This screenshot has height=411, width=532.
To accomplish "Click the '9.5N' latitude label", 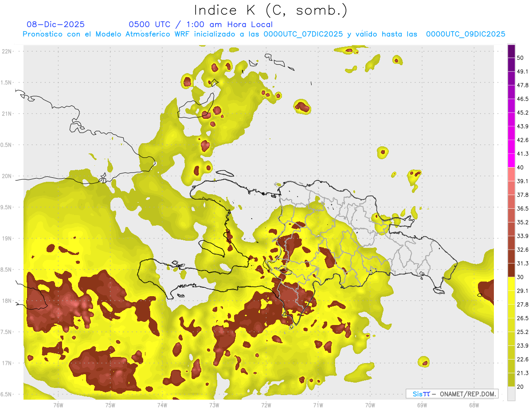I will 7,207.
